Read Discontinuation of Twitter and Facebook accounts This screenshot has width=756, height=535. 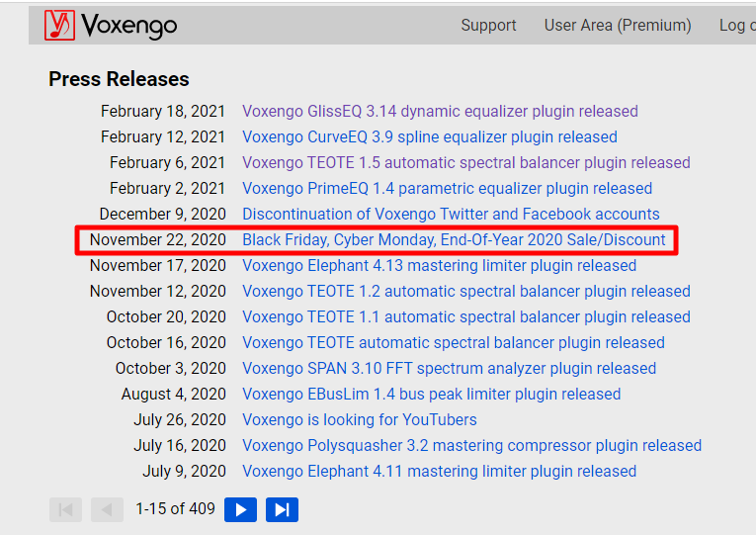coord(451,215)
